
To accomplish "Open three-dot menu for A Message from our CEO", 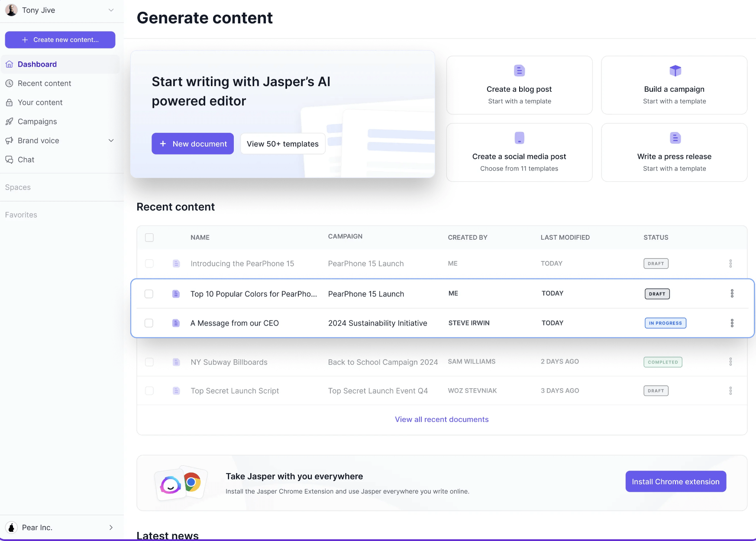I will coord(732,323).
